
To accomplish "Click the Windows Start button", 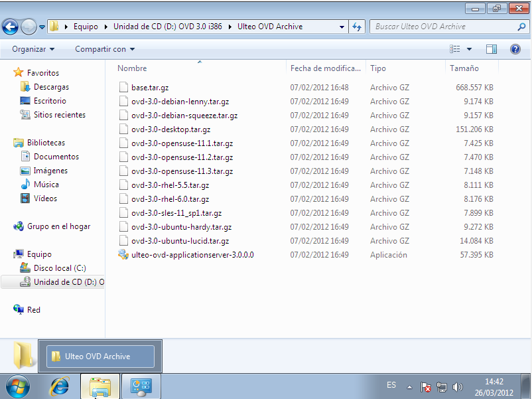I will tap(17, 386).
